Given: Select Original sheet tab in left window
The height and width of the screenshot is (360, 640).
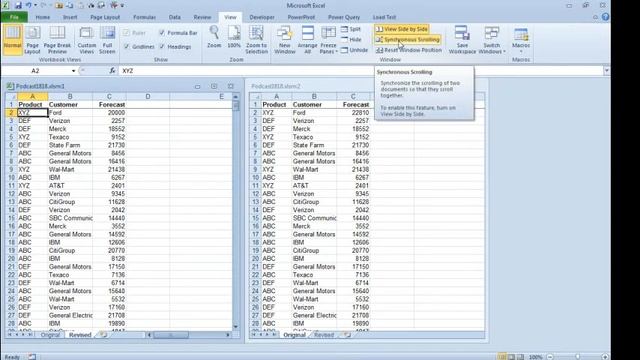Looking at the screenshot, I should pyautogui.click(x=50, y=335).
